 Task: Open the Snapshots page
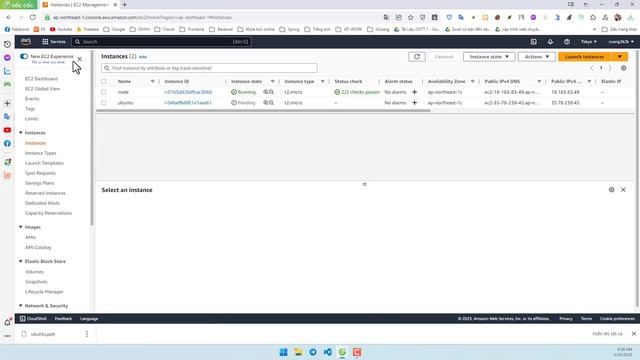pos(36,282)
